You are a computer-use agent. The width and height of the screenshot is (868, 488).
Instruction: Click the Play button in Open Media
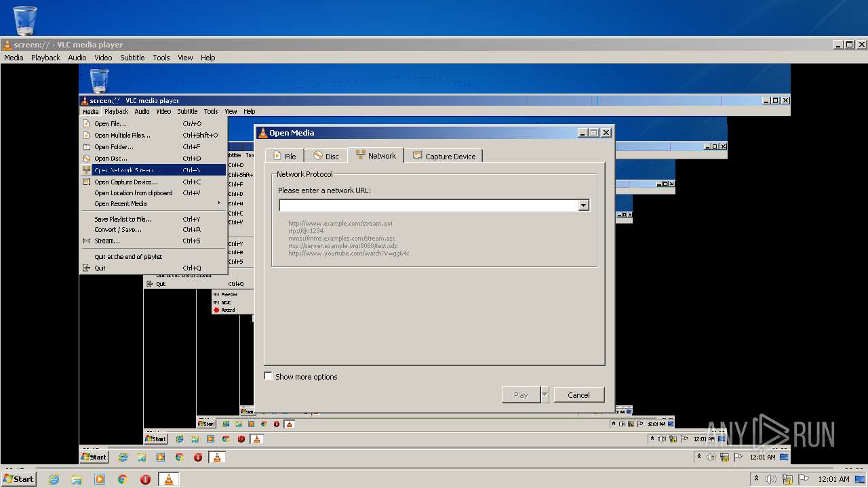[x=520, y=394]
